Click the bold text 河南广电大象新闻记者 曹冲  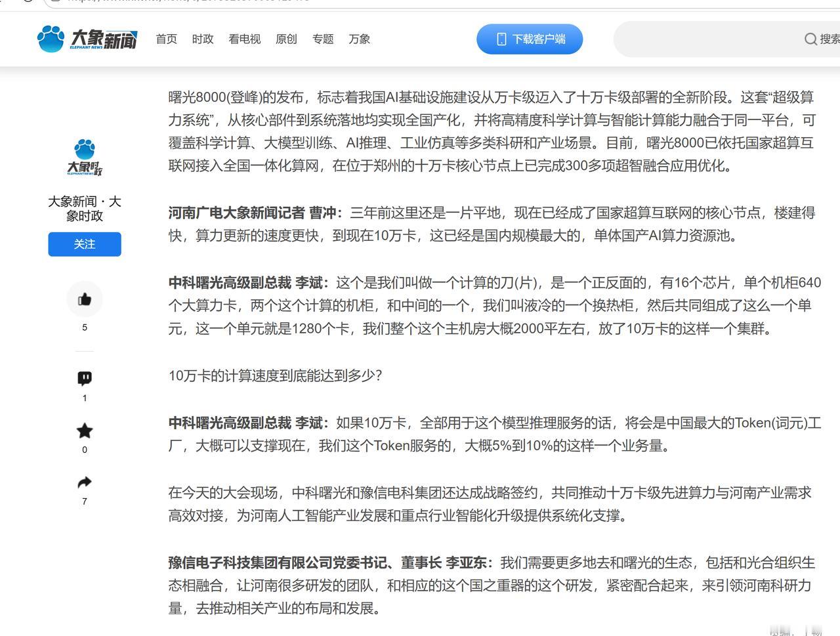click(x=253, y=213)
